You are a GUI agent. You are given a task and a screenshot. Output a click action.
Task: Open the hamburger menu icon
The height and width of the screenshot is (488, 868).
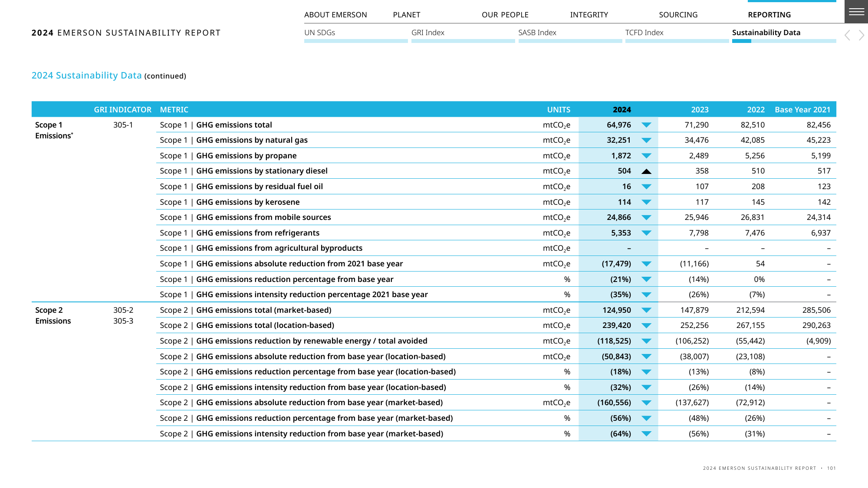(856, 12)
